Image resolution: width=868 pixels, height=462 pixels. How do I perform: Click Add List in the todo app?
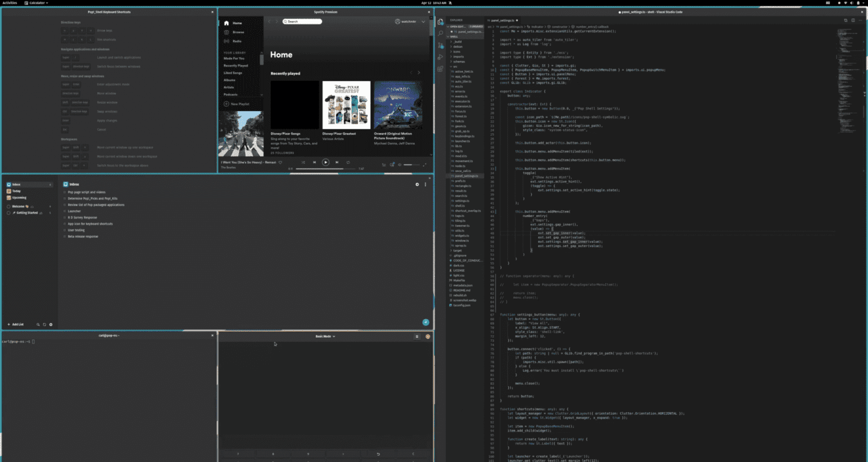(x=14, y=324)
